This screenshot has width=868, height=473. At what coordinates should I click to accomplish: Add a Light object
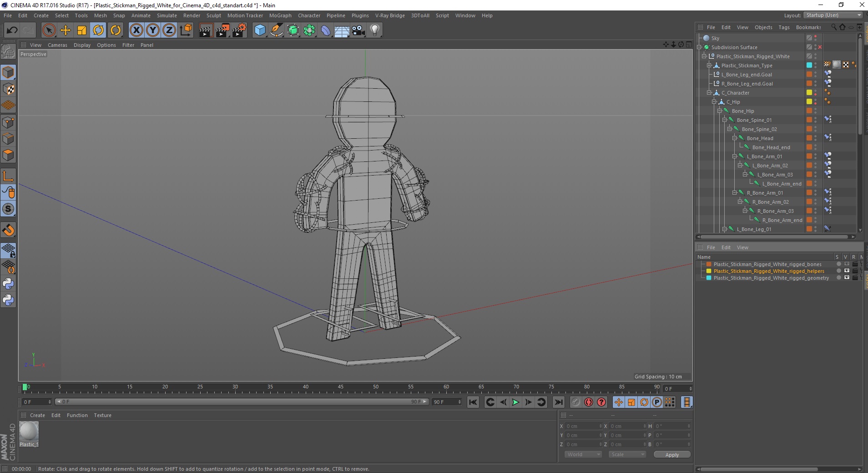375,30
